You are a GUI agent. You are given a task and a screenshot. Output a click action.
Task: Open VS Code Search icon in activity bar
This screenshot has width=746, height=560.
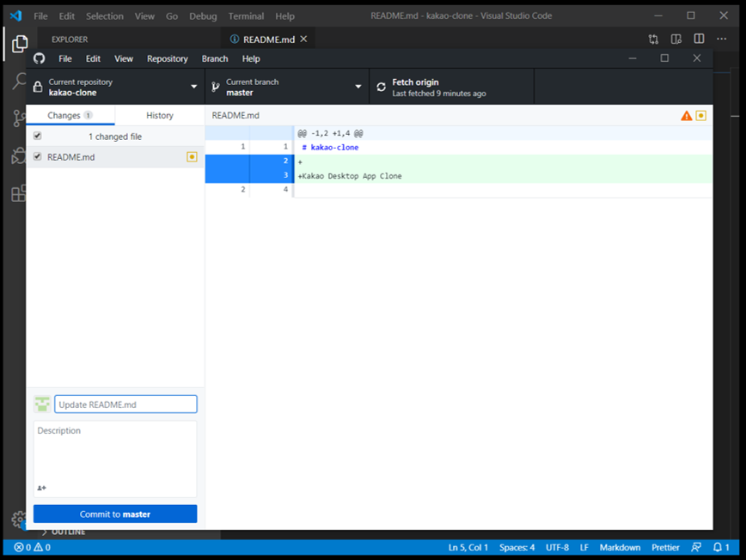pos(20,81)
